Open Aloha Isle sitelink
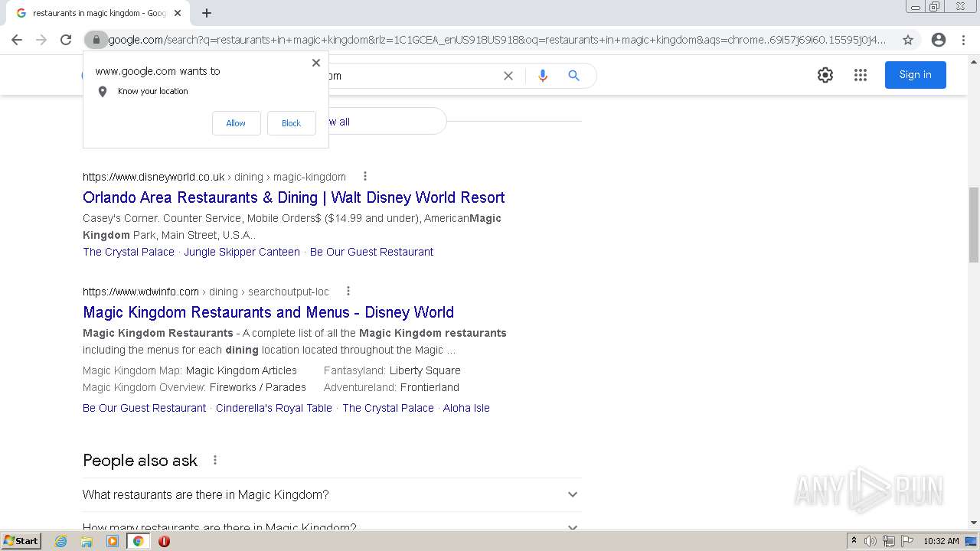The height and width of the screenshot is (551, 980). pyautogui.click(x=466, y=408)
